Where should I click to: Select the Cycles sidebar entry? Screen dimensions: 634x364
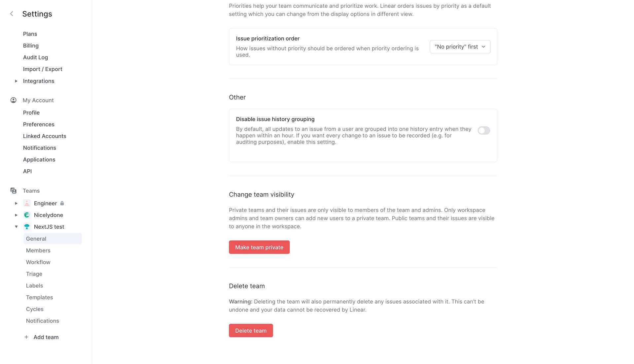tap(35, 309)
